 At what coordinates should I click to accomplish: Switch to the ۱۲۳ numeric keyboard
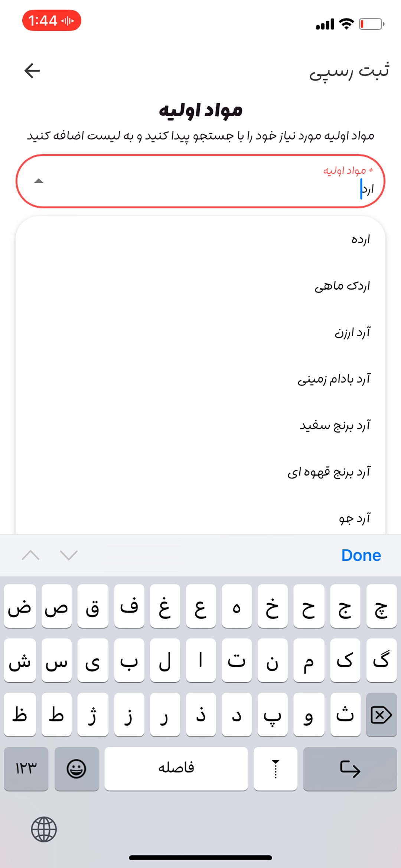tap(26, 768)
